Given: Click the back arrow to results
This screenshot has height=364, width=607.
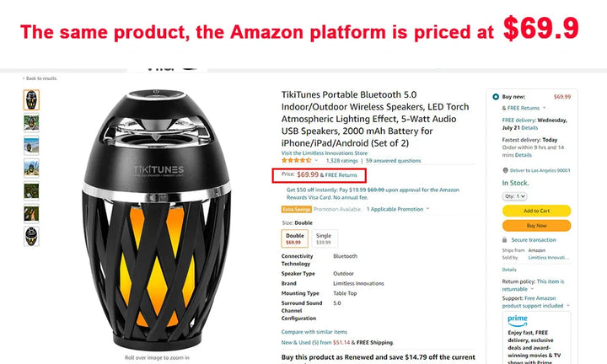Looking at the screenshot, I should pos(24,78).
